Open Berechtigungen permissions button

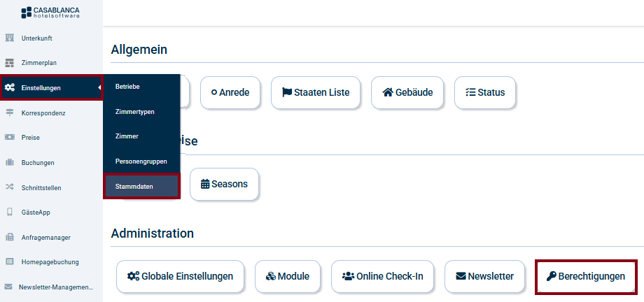(x=586, y=276)
